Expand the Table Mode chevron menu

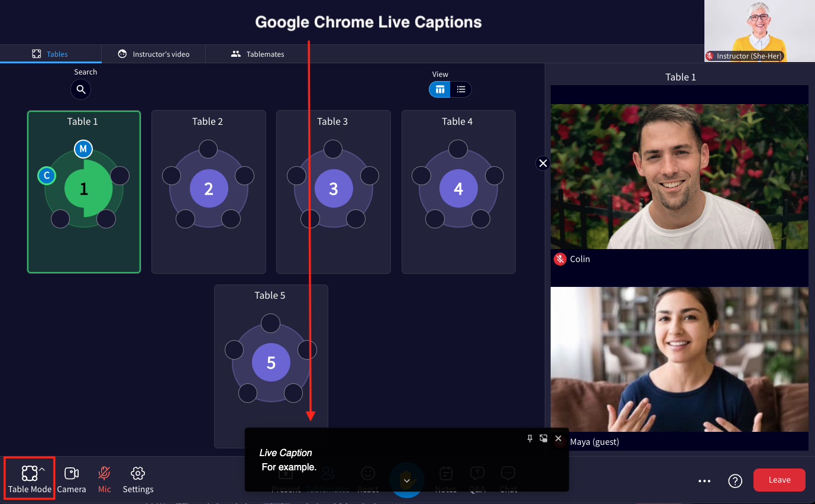pos(42,470)
